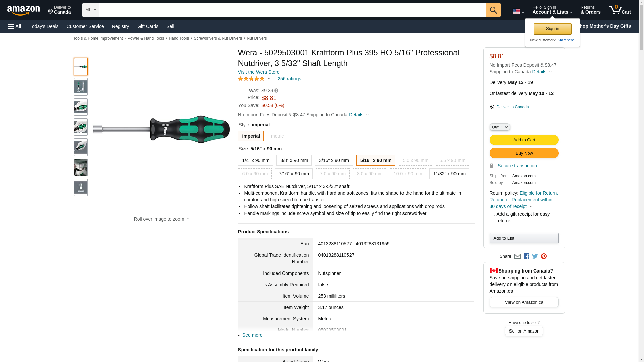Screen dimensions: 644x362
Task: Select the second product thumbnail image
Action: pos(81,87)
